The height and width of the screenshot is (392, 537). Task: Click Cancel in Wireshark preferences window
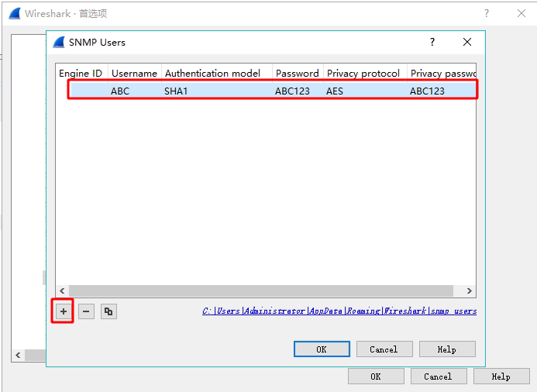pos(439,377)
